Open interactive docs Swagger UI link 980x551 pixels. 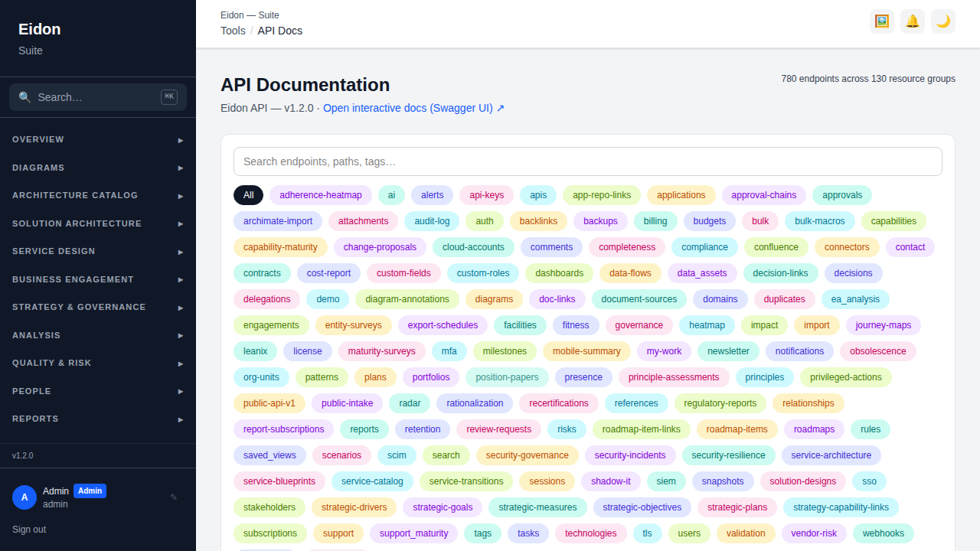413,108
